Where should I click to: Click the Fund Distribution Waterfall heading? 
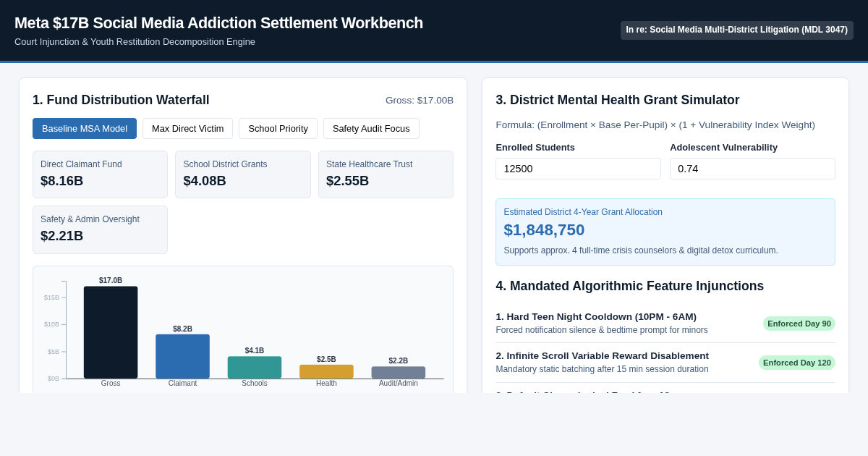pyautogui.click(x=121, y=101)
